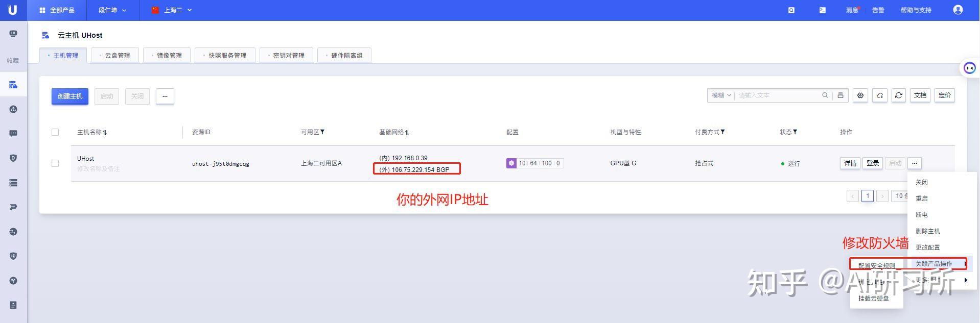Switch to the 密钥对管理 tab
This screenshot has width=980, height=323.
point(286,56)
